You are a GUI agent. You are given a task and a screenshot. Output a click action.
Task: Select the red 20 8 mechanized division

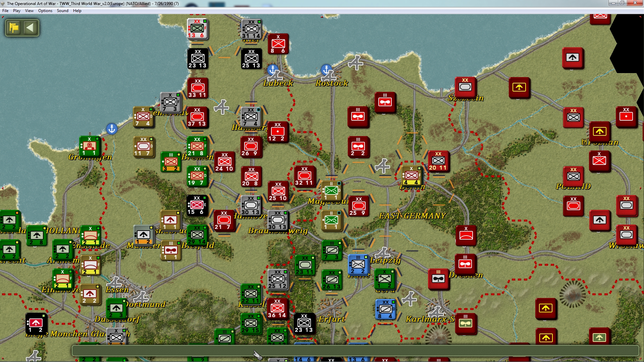[x=251, y=177]
